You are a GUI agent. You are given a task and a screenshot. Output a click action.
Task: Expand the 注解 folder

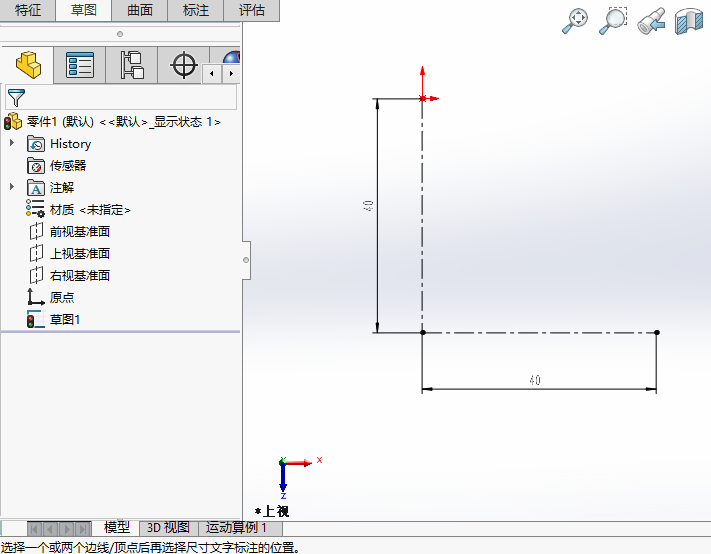click(x=12, y=187)
